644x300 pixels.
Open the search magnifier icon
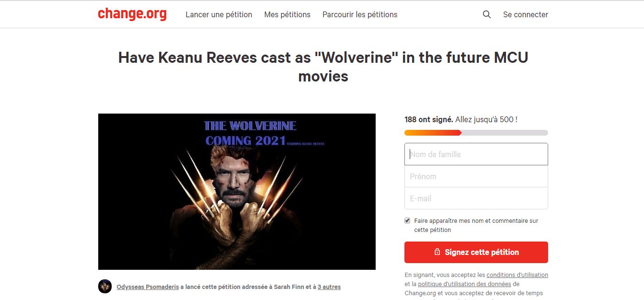point(487,14)
